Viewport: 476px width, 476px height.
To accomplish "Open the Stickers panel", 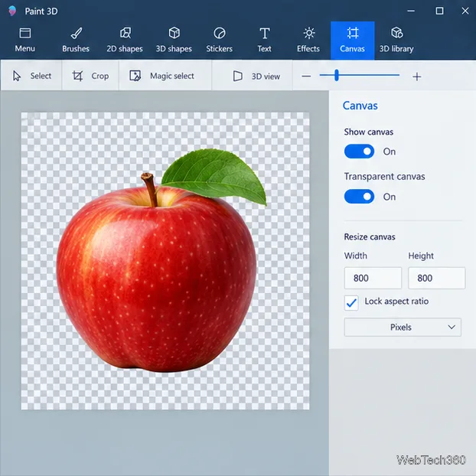I will 219,40.
